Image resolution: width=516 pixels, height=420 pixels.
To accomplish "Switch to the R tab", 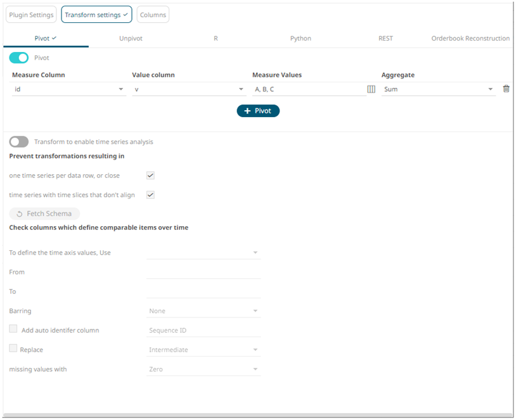I will 216,38.
